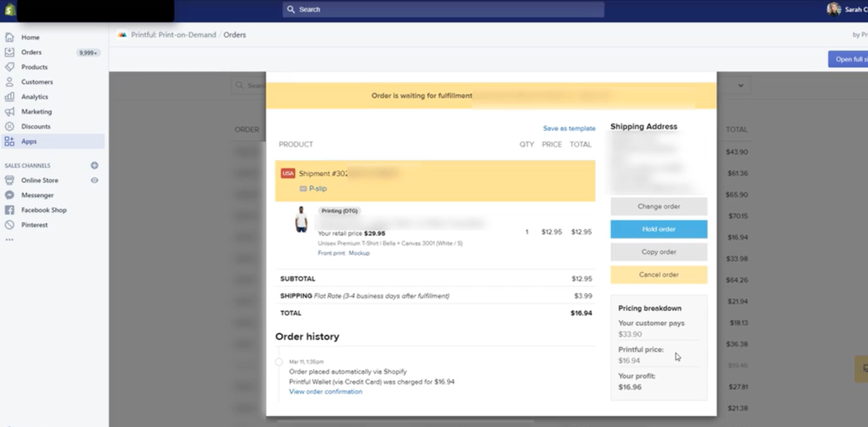Click the Discounts percent icon
The image size is (868, 427).
(9, 127)
